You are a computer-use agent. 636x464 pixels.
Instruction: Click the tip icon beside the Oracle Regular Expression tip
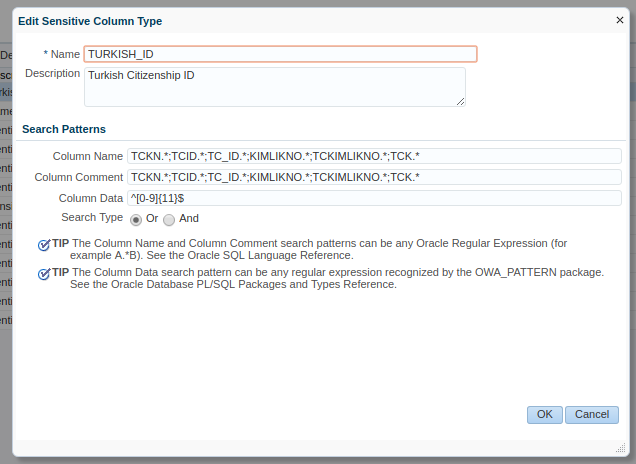tap(44, 245)
